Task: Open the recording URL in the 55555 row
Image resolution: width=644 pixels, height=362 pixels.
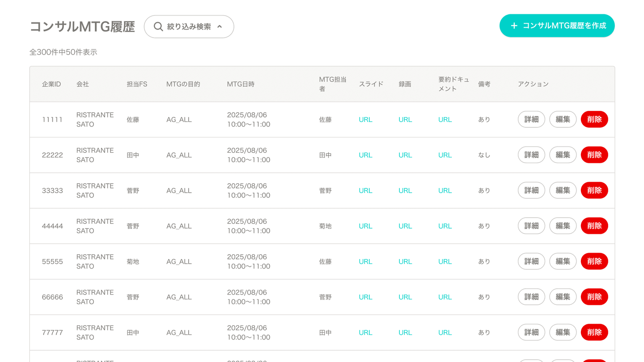Action: 405,261
